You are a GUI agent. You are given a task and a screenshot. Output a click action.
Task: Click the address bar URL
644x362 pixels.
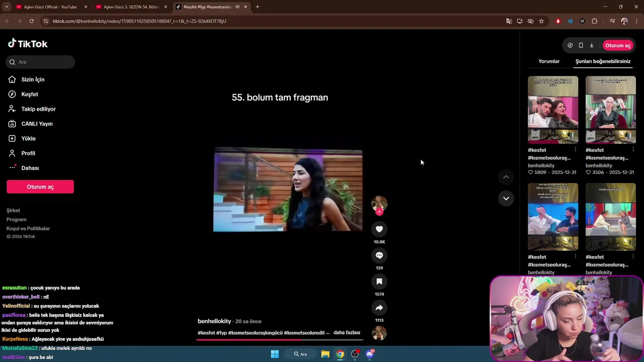[x=139, y=21]
